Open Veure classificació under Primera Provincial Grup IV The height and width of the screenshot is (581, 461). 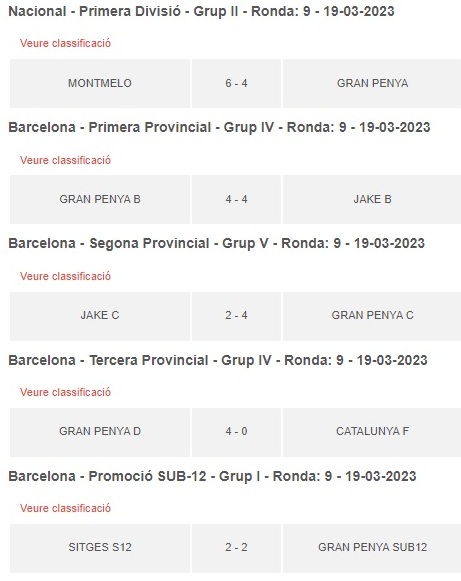coord(65,160)
